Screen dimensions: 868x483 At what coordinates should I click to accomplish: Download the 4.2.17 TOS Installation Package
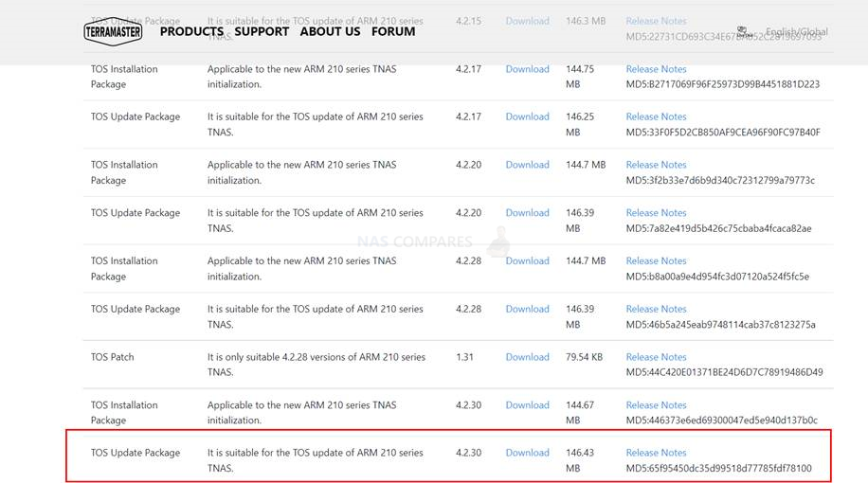(527, 69)
